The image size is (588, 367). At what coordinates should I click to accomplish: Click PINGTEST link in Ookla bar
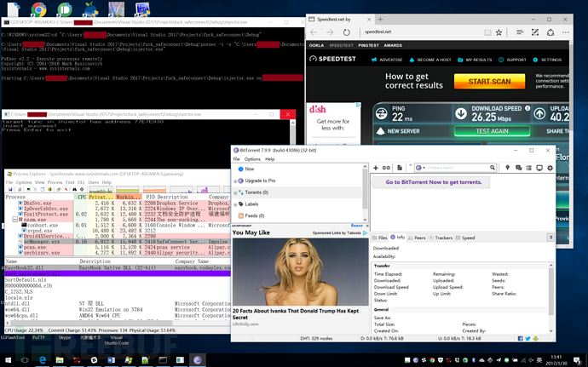tap(368, 45)
